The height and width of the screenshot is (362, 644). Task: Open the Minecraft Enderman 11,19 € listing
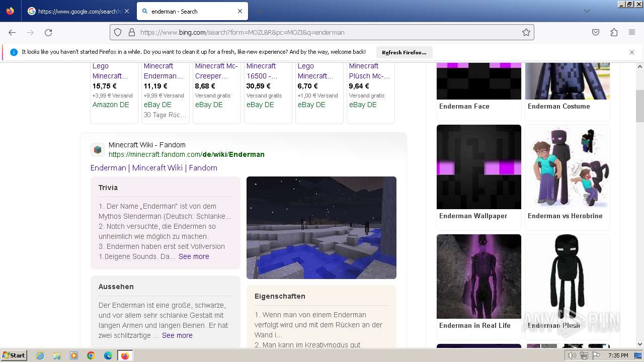click(x=166, y=93)
